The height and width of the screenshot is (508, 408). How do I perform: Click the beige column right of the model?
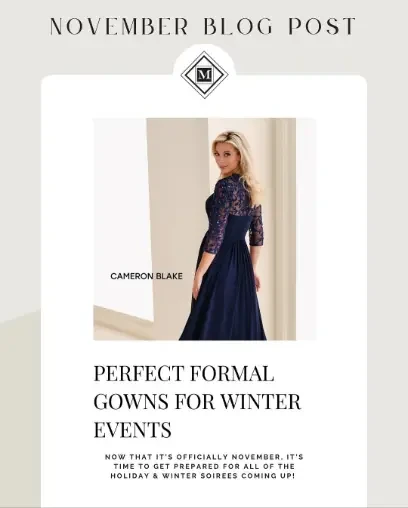[x=285, y=229]
